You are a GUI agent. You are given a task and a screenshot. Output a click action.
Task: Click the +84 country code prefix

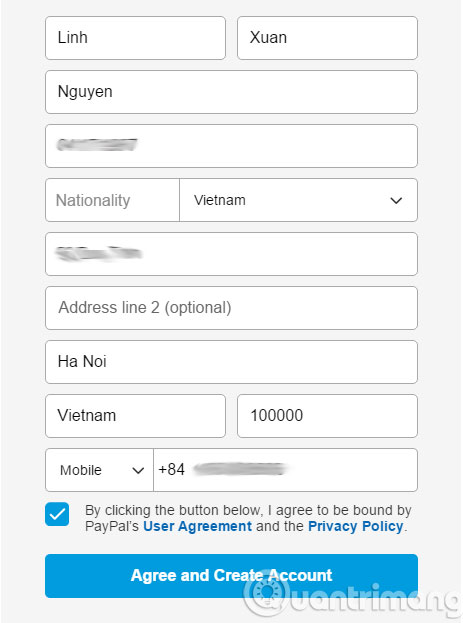pos(171,470)
